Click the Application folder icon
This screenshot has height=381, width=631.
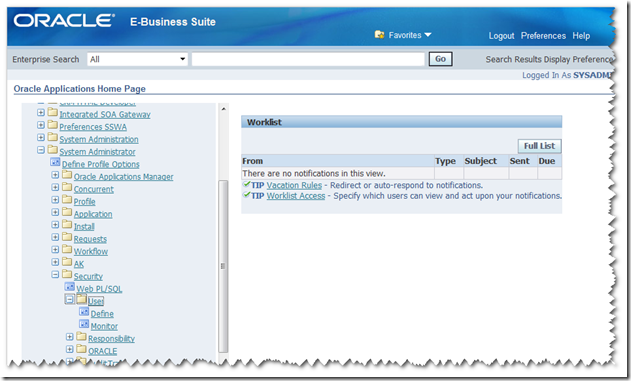67,212
